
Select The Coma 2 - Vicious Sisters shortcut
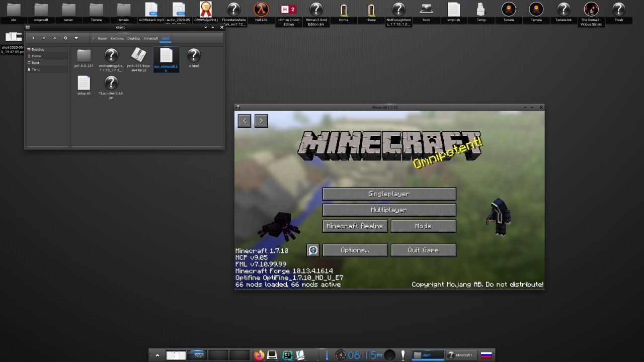(x=591, y=14)
